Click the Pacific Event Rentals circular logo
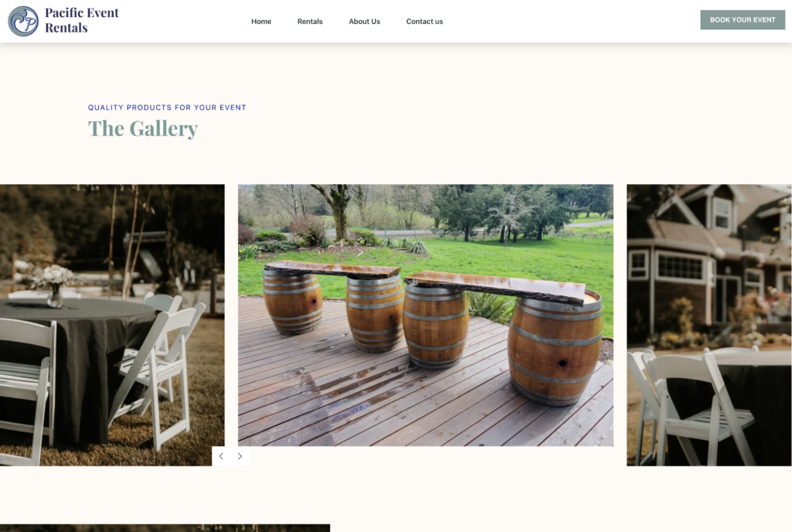792x532 pixels. coord(23,21)
